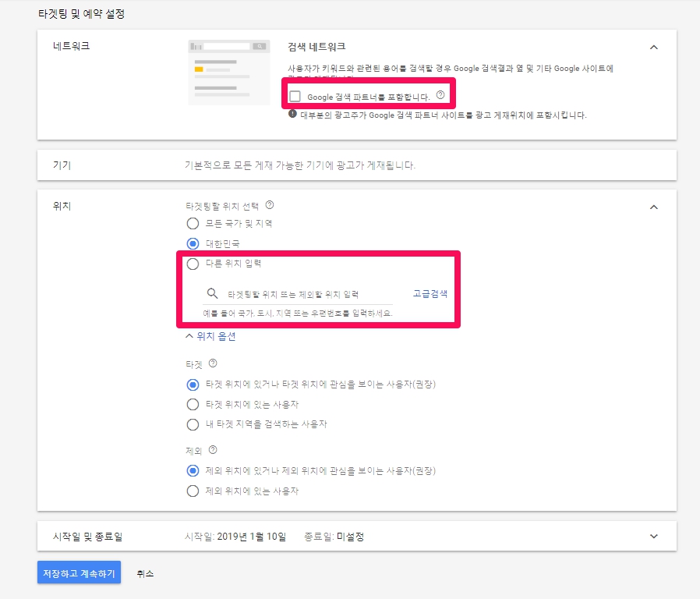Select 내 타겟 지역을 검색하는 사용자
The height and width of the screenshot is (599, 700).
(193, 424)
